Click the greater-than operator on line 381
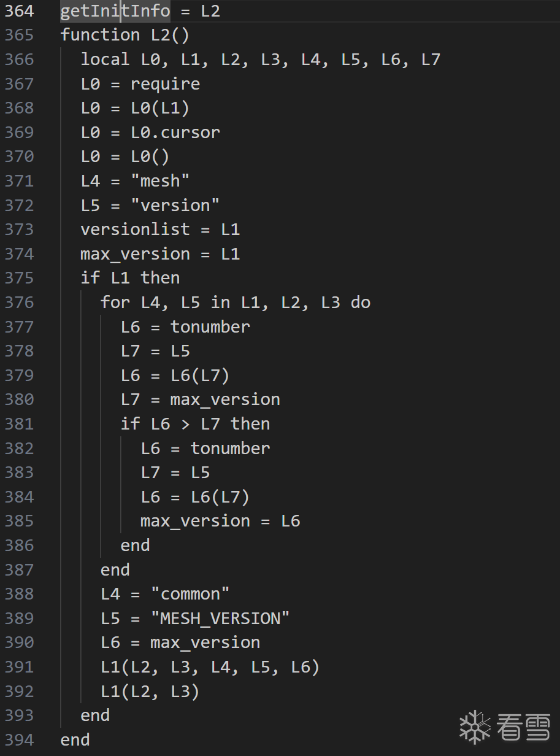The image size is (560, 756). point(185,424)
